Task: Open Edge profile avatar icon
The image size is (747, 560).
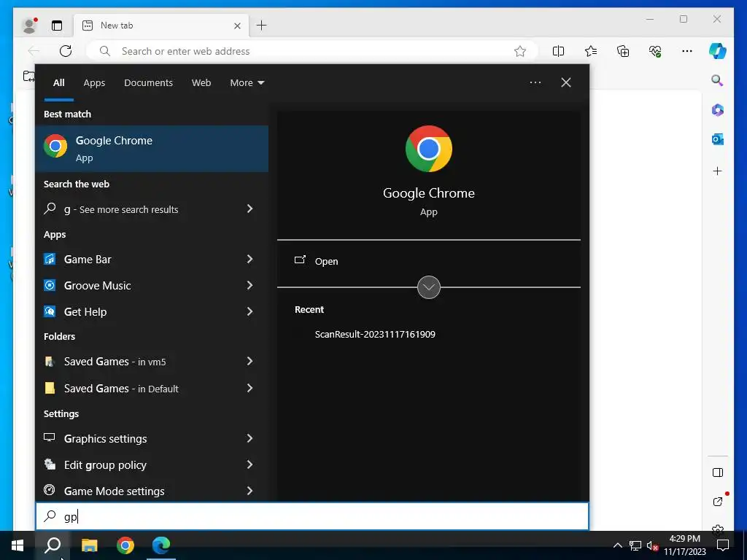Action: click(29, 26)
